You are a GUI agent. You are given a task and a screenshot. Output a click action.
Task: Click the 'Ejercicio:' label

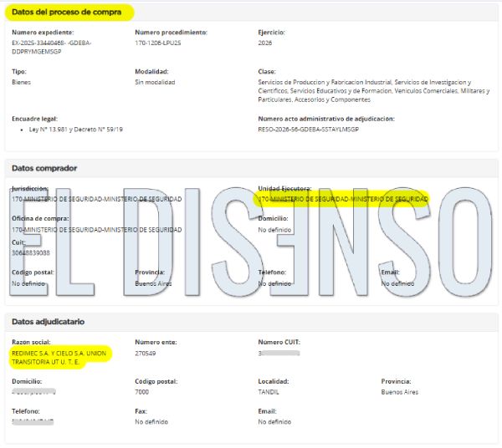pos(271,33)
